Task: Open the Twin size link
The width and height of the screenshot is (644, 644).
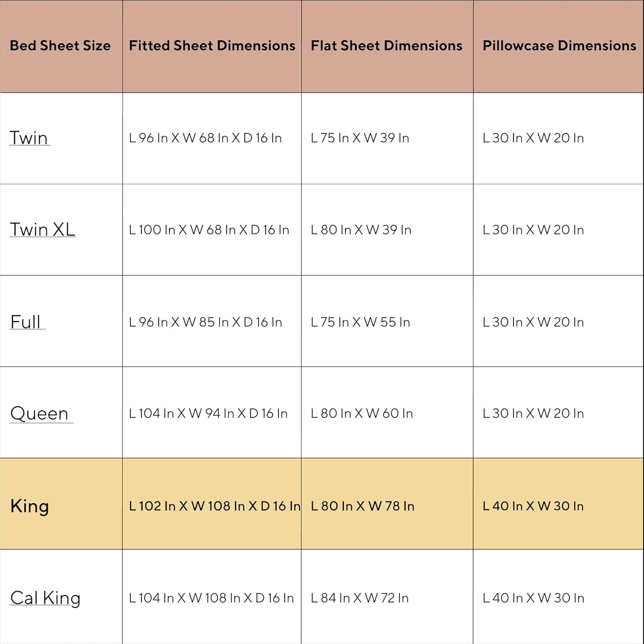Action: 29,138
